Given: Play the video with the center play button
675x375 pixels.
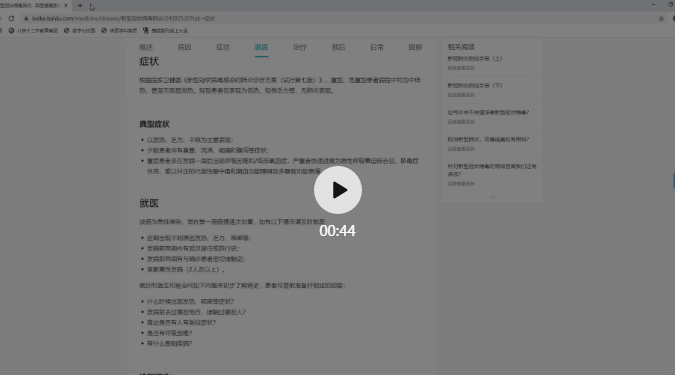Looking at the screenshot, I should point(338,190).
